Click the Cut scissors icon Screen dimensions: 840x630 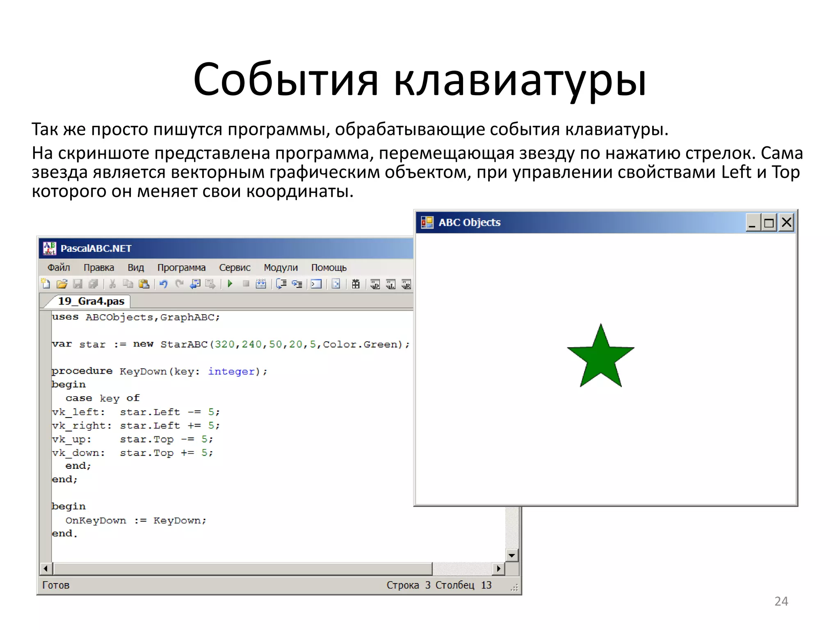112,284
